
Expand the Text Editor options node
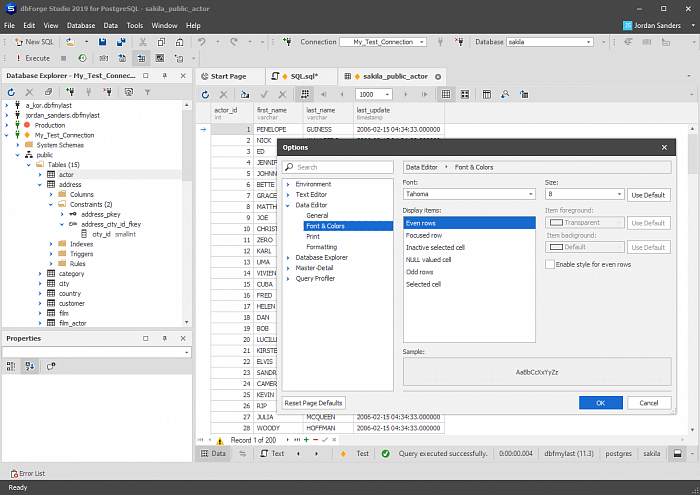pyautogui.click(x=288, y=195)
